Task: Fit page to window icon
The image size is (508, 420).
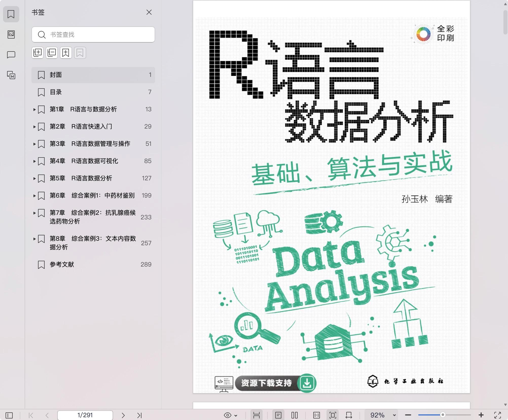Action: tap(333, 415)
